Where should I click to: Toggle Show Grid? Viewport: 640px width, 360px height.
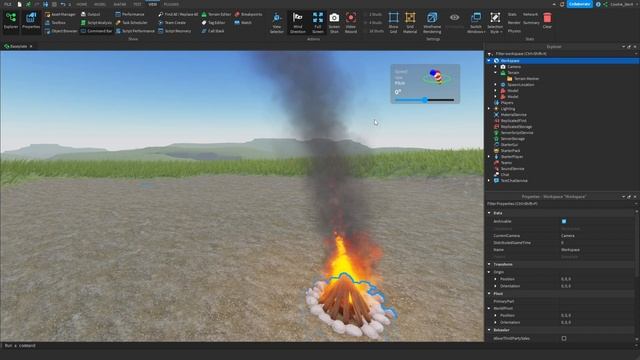393,23
